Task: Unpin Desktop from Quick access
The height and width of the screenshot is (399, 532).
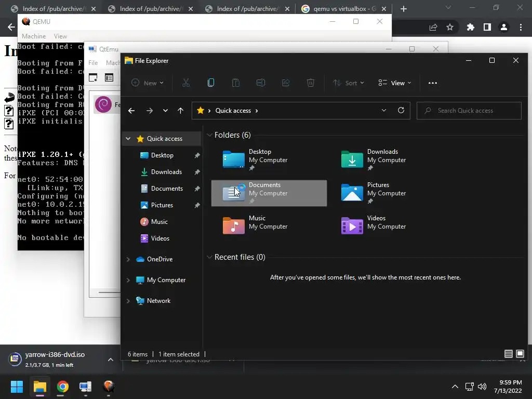Action: (197, 155)
